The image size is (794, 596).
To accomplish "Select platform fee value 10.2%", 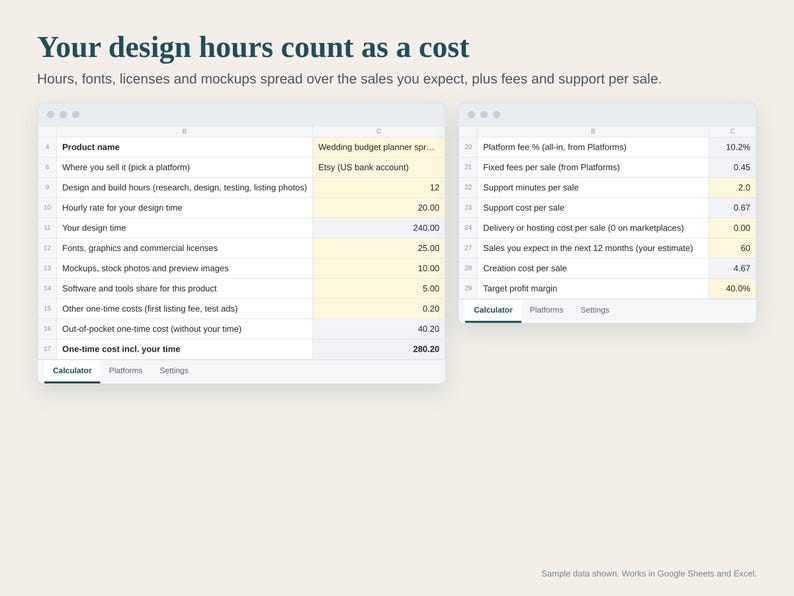I will pos(732,147).
